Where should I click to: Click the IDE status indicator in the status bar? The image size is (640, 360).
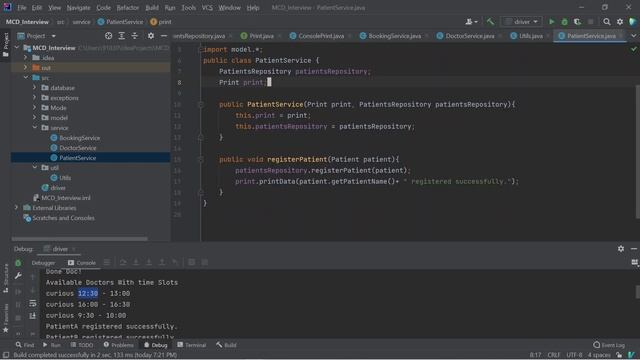(x=632, y=355)
